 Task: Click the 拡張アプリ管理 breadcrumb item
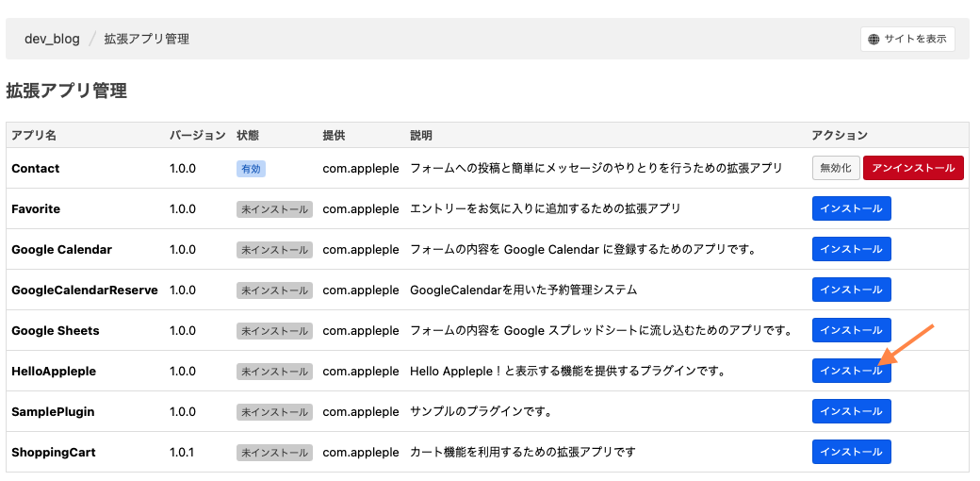pyautogui.click(x=147, y=40)
